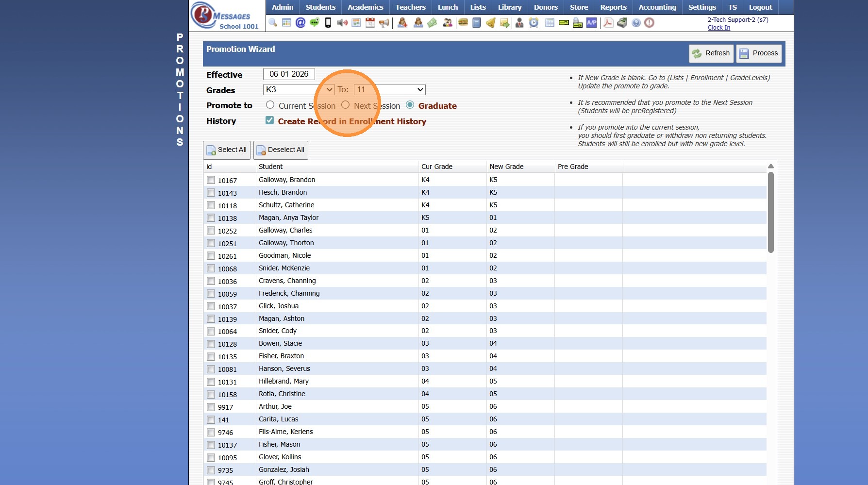Click the magnifying glass search icon

(x=273, y=23)
